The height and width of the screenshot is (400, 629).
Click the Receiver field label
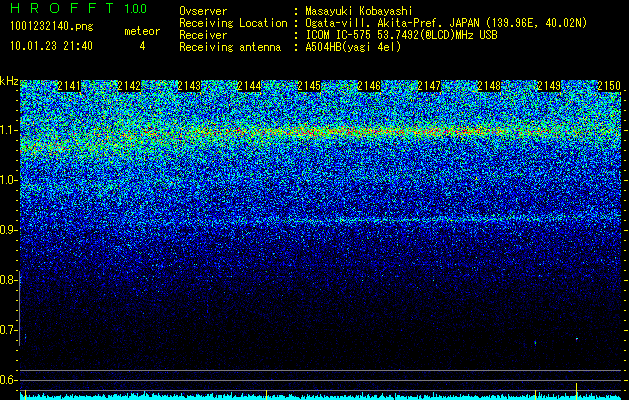[203, 35]
